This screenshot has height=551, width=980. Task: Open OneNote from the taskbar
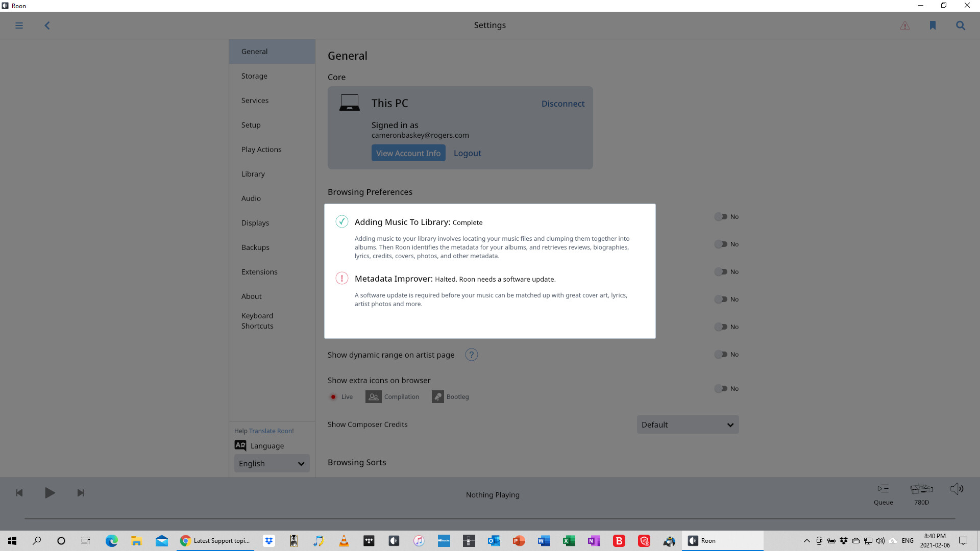point(594,541)
